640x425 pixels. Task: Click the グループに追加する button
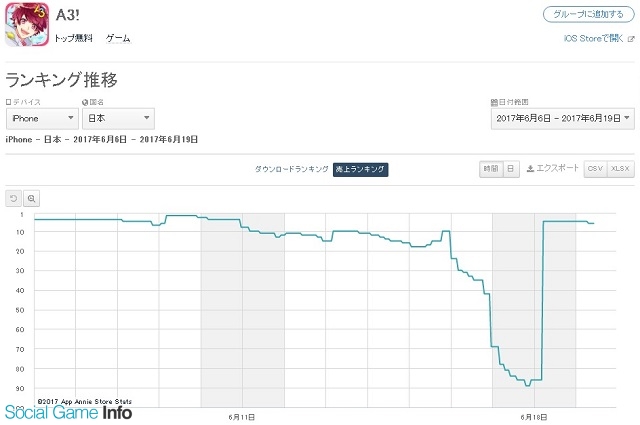coord(588,14)
